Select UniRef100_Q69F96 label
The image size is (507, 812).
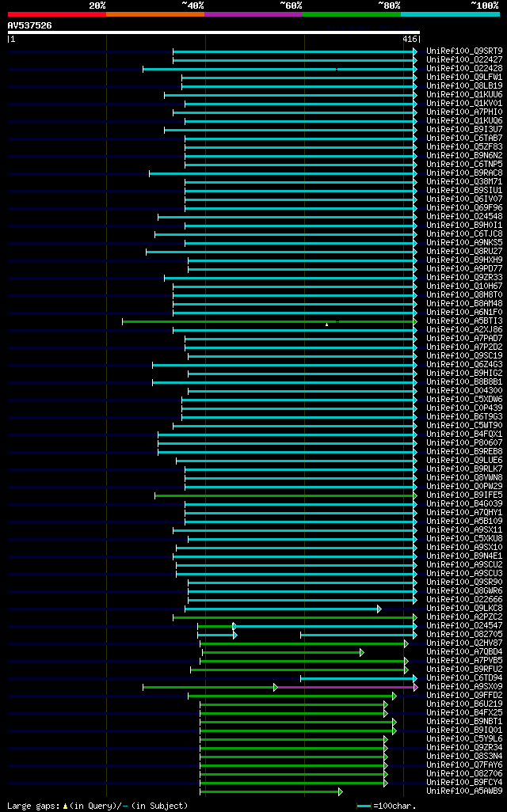click(464, 208)
